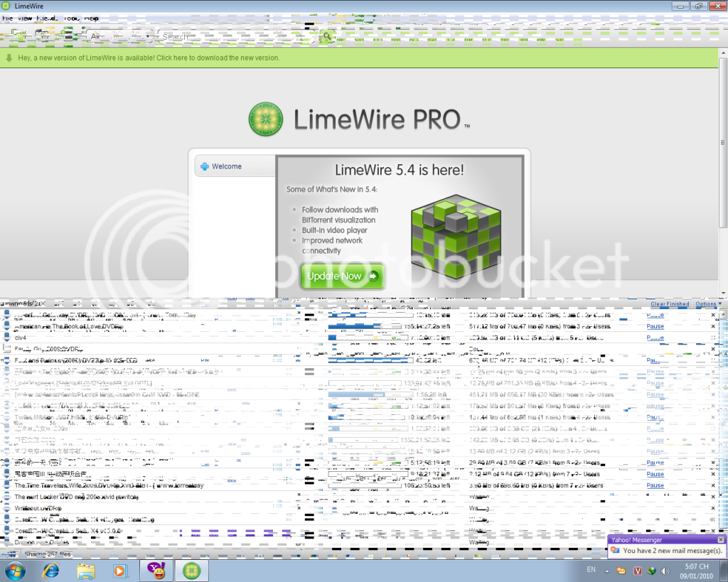Select the civ4 download row text

21,338
